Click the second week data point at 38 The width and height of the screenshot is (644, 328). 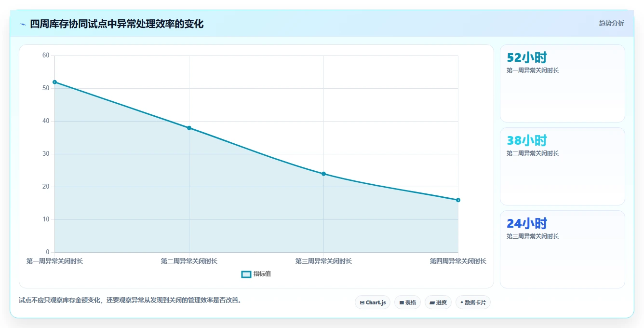tap(189, 128)
